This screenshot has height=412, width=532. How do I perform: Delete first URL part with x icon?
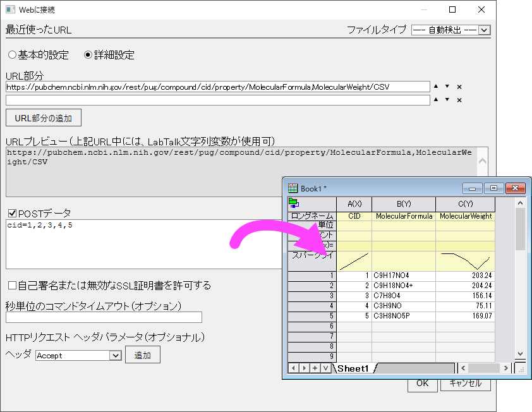pyautogui.click(x=459, y=87)
